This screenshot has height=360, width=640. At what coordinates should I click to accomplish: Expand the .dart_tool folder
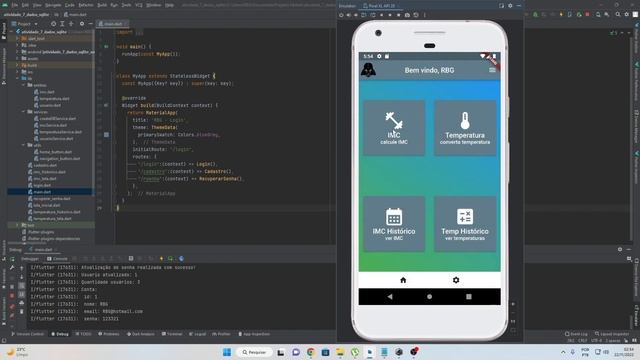[18, 38]
